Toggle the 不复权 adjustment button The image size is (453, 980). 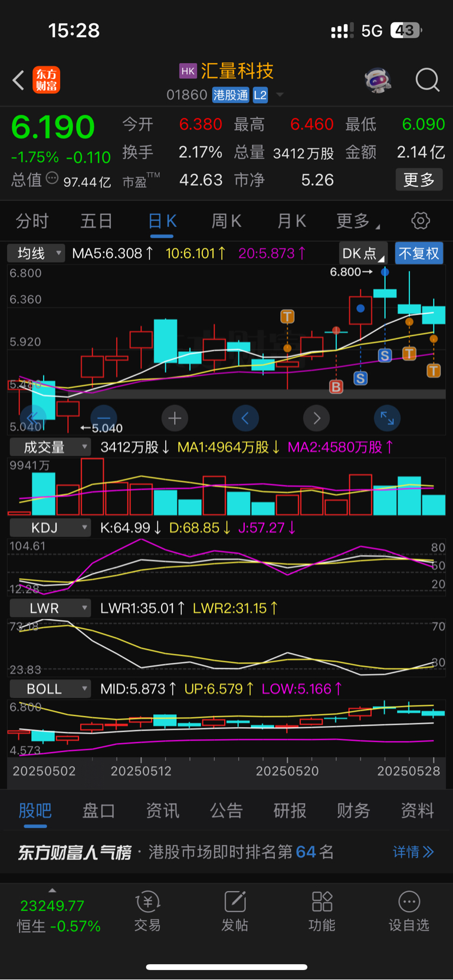click(x=419, y=253)
